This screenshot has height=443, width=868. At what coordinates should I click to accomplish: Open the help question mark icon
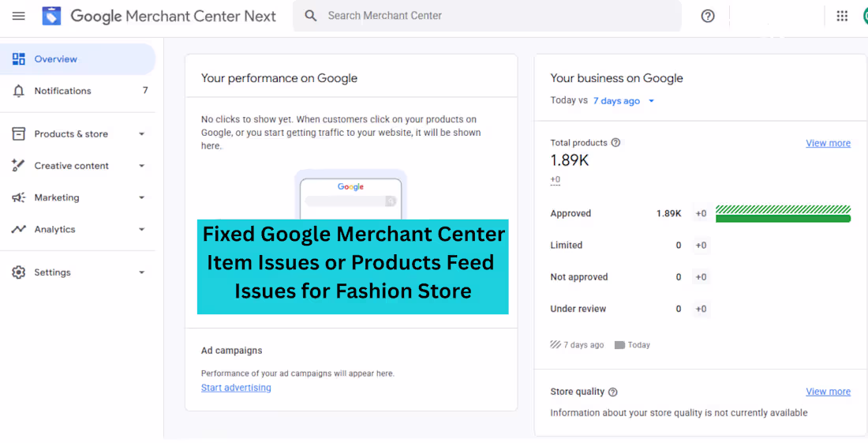(708, 16)
